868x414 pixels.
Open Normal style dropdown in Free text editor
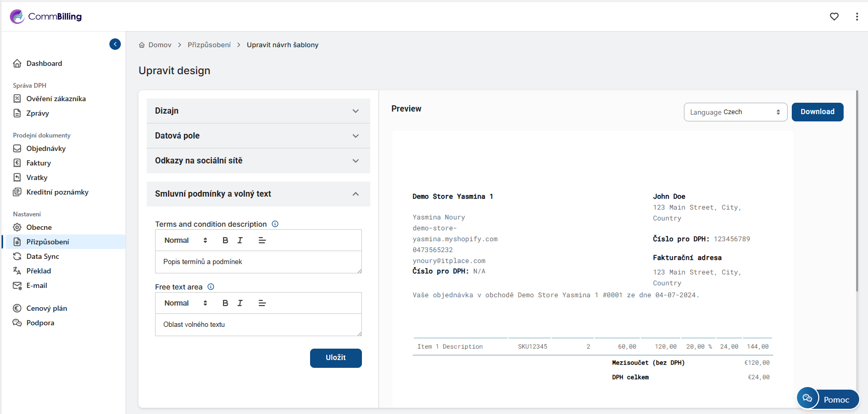[186, 303]
